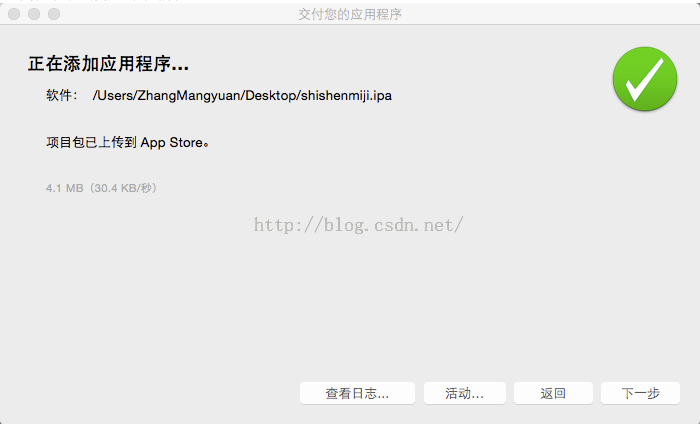Click the 软件: label
This screenshot has height=424, width=700.
click(62, 96)
